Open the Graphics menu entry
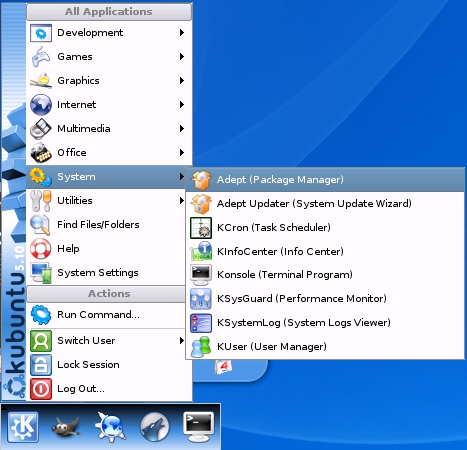 pos(109,81)
